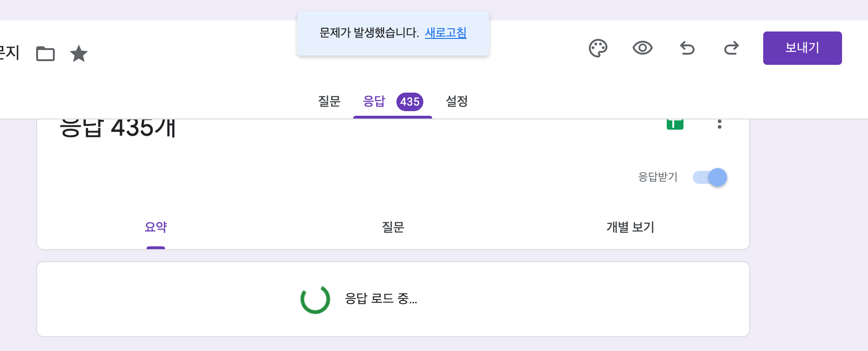Open the 설정 tab
Screen dimensions: 868x351
pyautogui.click(x=455, y=102)
